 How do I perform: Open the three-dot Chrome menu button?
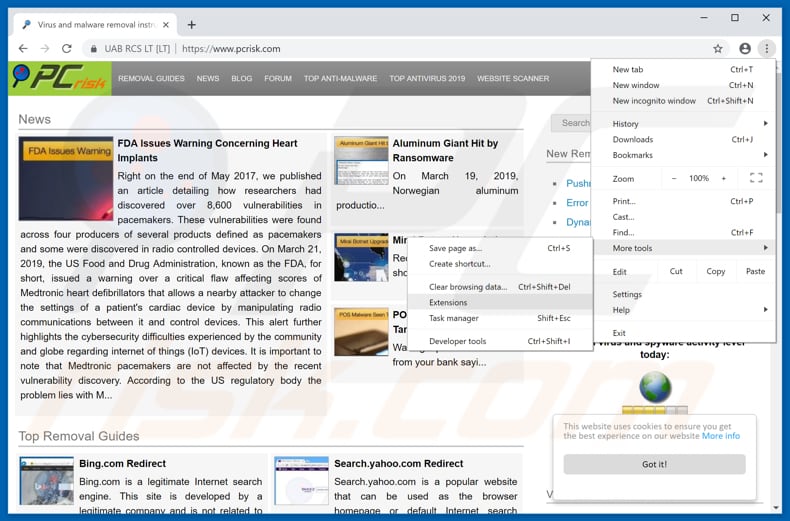[767, 48]
